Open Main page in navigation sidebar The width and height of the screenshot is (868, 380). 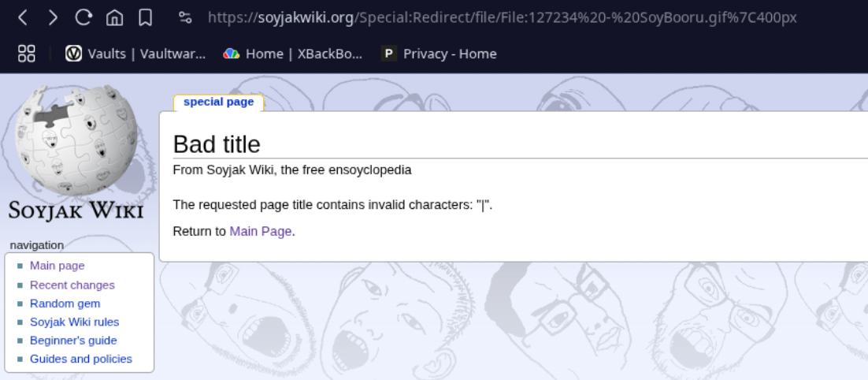click(x=57, y=266)
